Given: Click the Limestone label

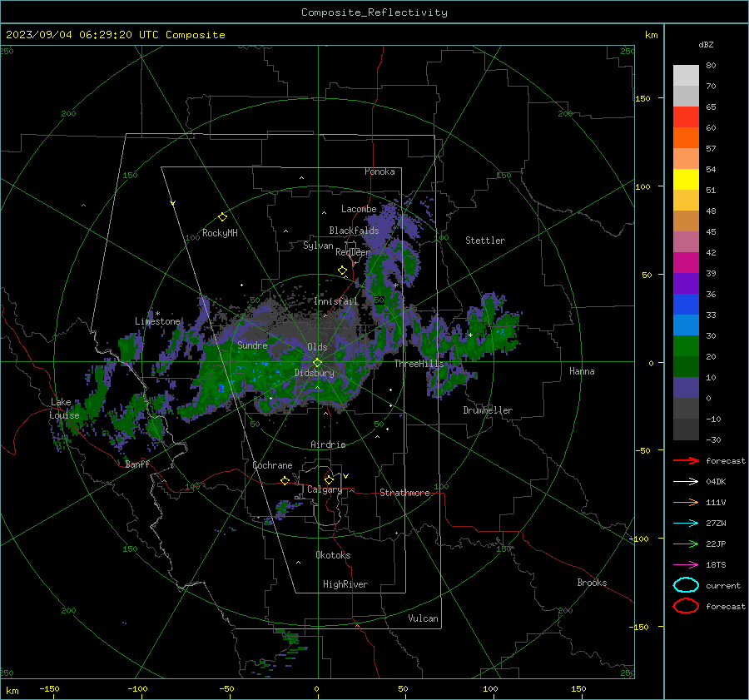Looking at the screenshot, I should [x=157, y=321].
